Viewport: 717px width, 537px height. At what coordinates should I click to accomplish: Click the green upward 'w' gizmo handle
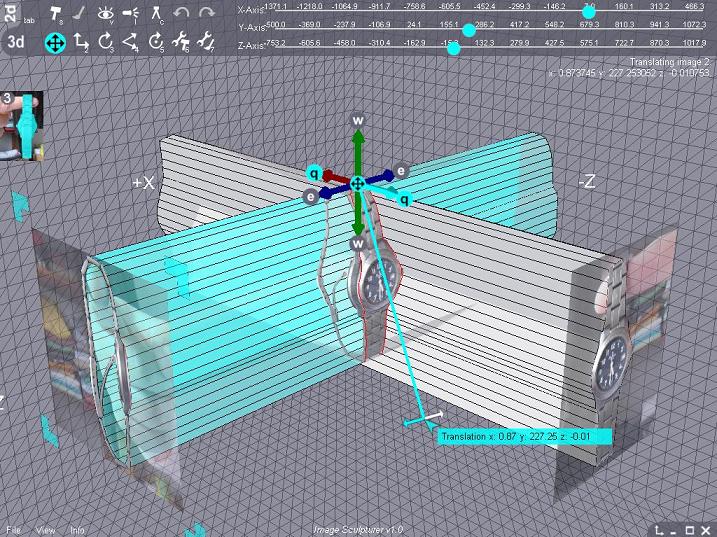point(358,120)
